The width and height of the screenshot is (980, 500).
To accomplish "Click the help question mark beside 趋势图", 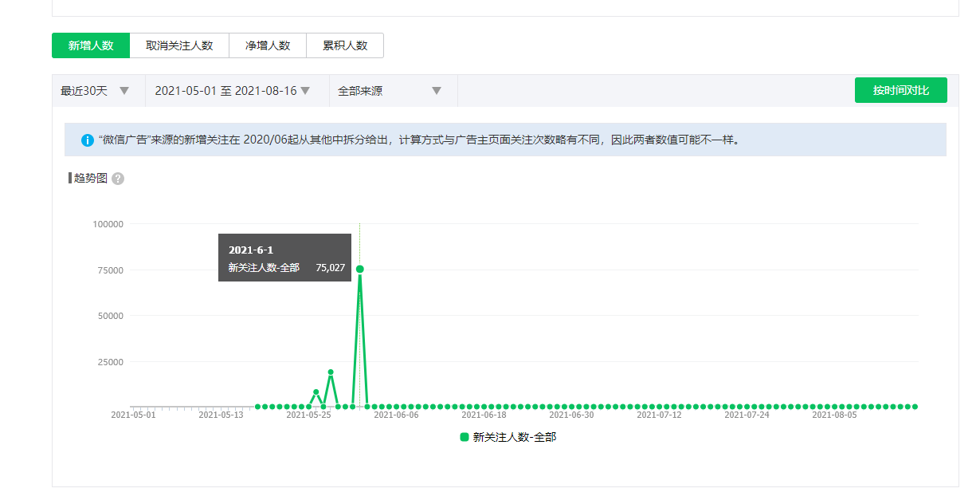I will click(118, 179).
